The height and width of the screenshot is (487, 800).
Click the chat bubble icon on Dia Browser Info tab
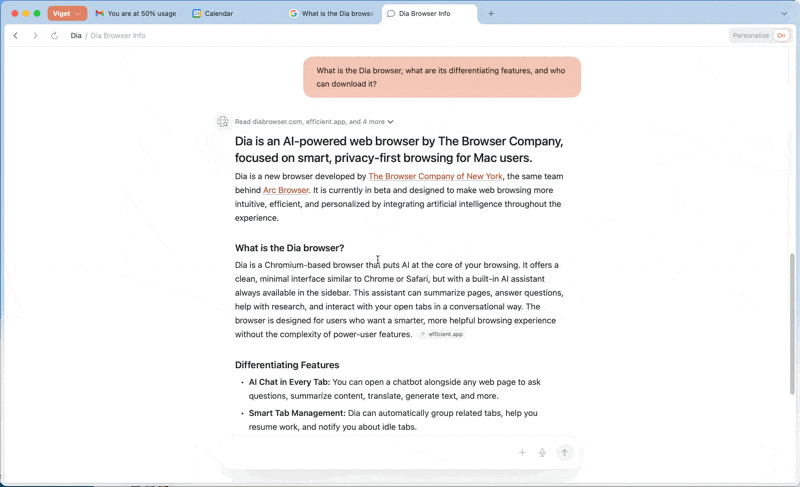[x=391, y=14]
